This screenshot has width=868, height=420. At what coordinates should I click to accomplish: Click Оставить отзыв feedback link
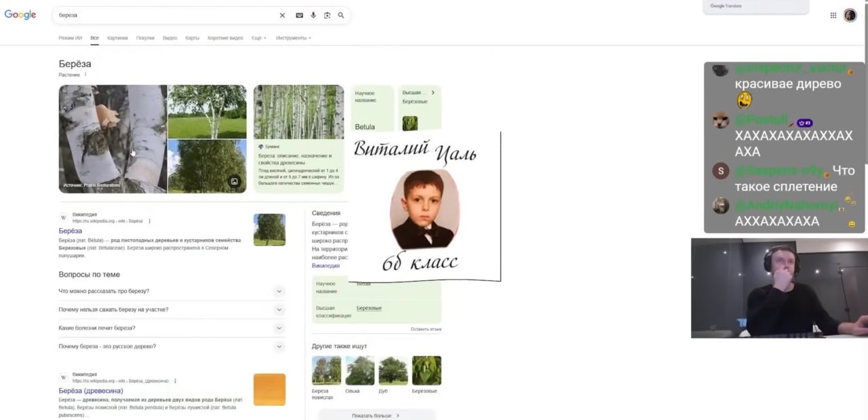click(426, 329)
